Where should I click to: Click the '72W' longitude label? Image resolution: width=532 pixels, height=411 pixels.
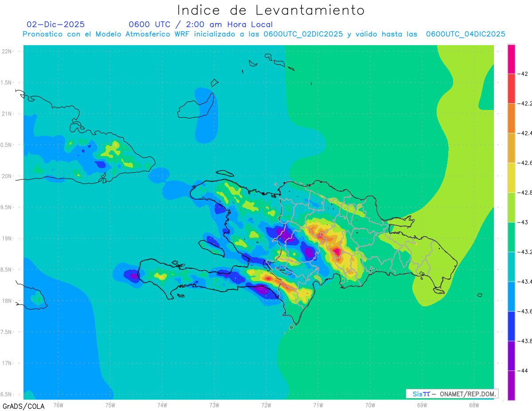click(x=266, y=405)
